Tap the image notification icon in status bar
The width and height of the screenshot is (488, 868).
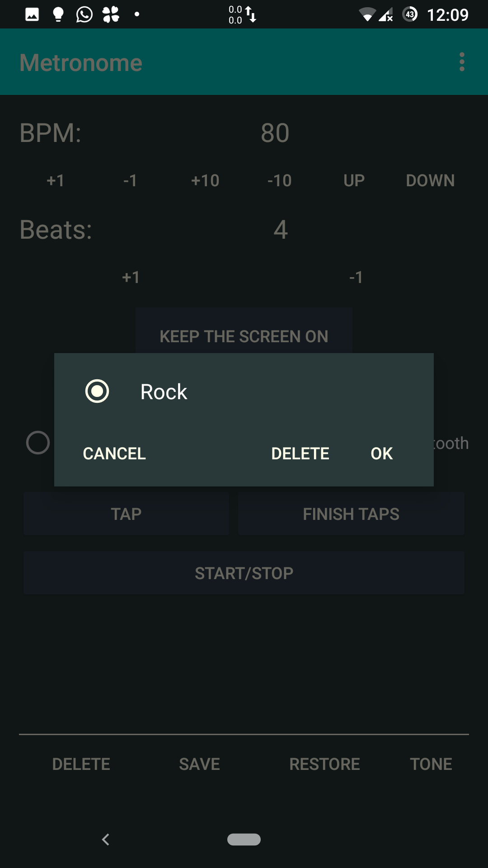click(32, 14)
